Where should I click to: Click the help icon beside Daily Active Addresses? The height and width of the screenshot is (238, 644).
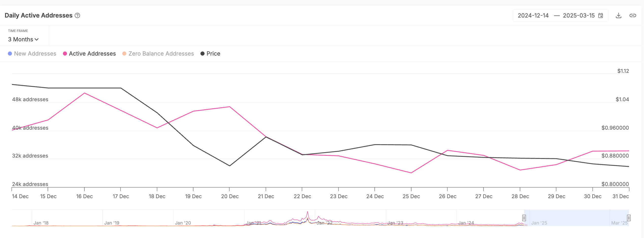point(77,15)
